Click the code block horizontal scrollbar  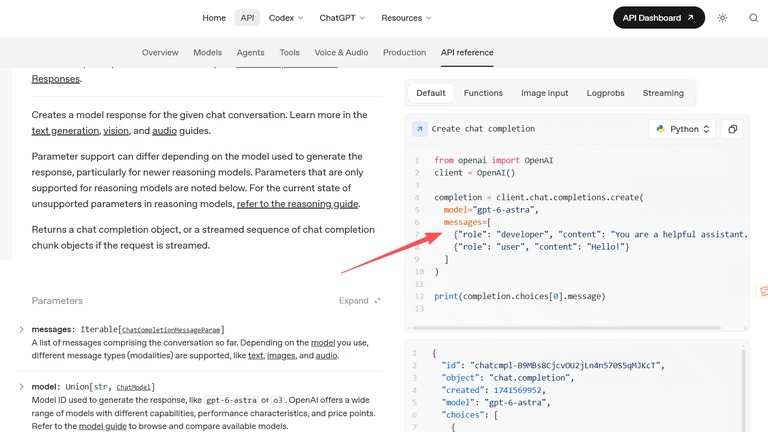click(x=566, y=328)
